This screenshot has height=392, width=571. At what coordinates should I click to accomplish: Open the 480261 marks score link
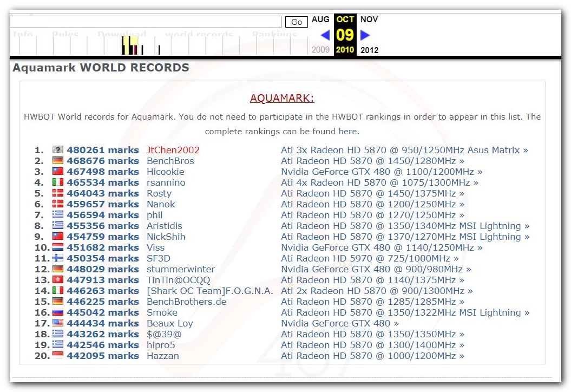[x=103, y=150]
